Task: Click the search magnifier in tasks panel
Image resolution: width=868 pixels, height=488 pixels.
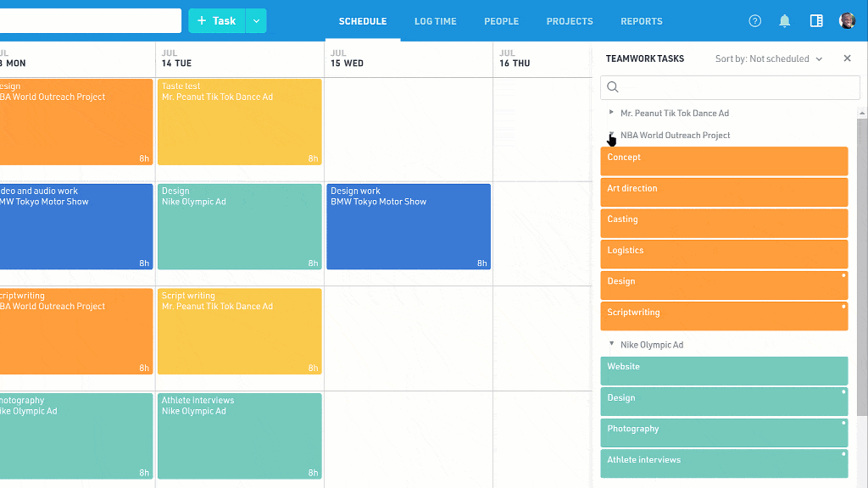Action: (613, 87)
